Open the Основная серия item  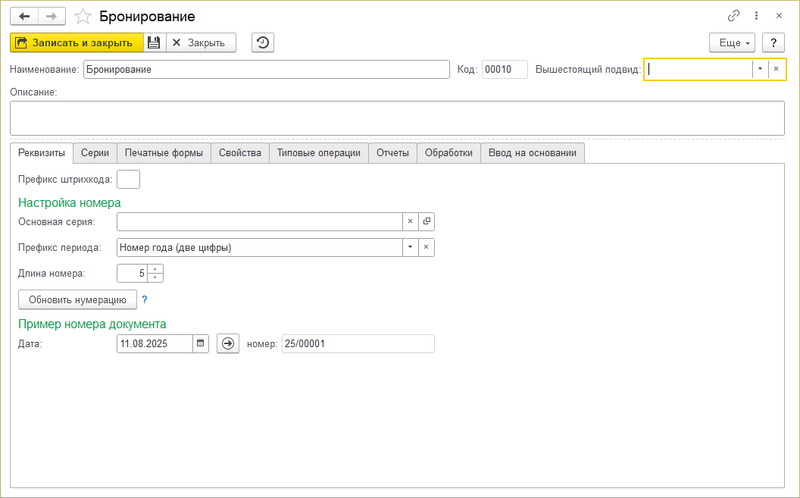point(427,221)
